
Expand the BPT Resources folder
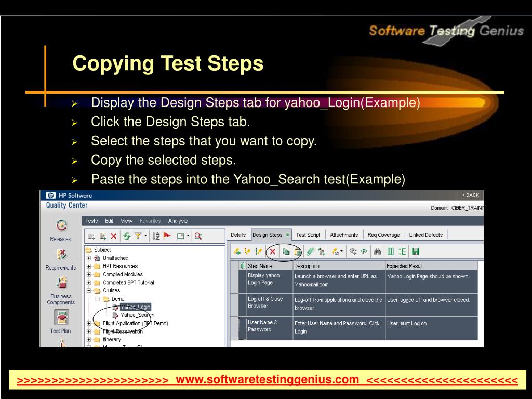pos(88,266)
